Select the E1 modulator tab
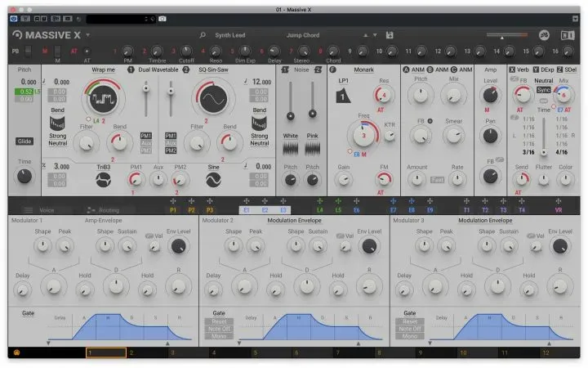Viewport: 588px width, 368px height. [247, 210]
